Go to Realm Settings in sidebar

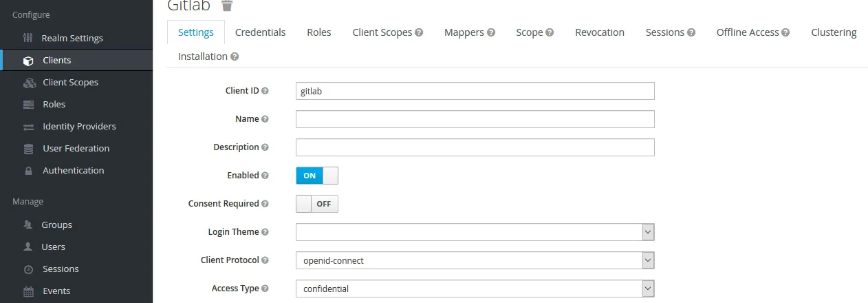pyautogui.click(x=73, y=38)
